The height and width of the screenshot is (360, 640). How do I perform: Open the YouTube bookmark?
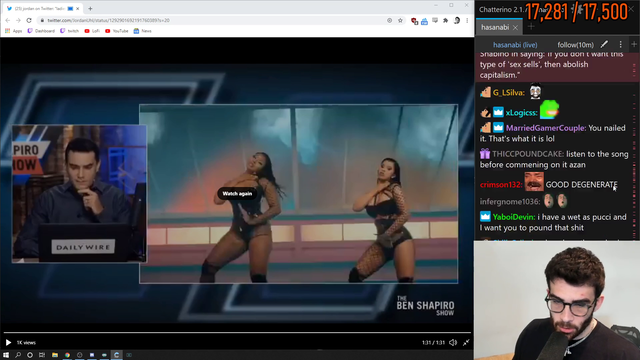(117, 31)
